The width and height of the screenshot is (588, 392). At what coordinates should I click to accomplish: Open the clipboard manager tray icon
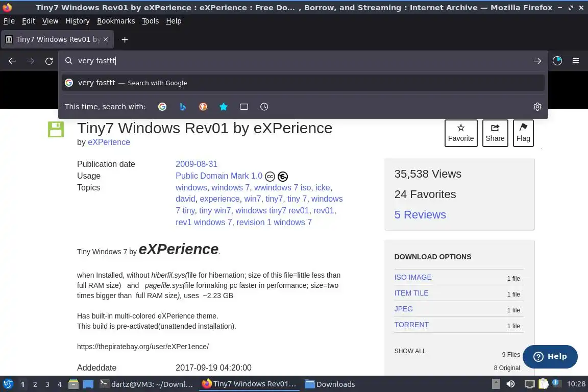(x=544, y=384)
